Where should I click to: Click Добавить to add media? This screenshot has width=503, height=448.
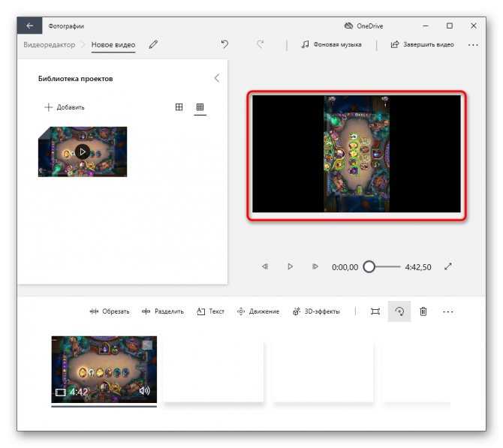[65, 107]
